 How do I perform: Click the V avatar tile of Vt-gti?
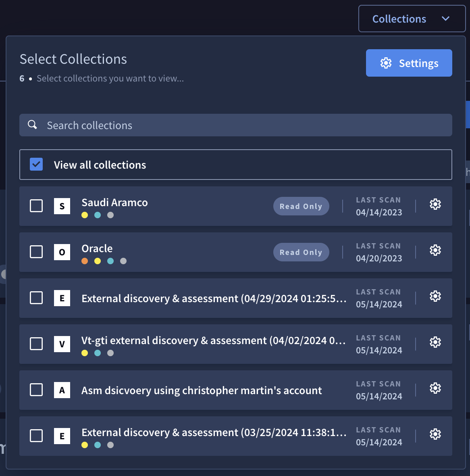coord(62,344)
